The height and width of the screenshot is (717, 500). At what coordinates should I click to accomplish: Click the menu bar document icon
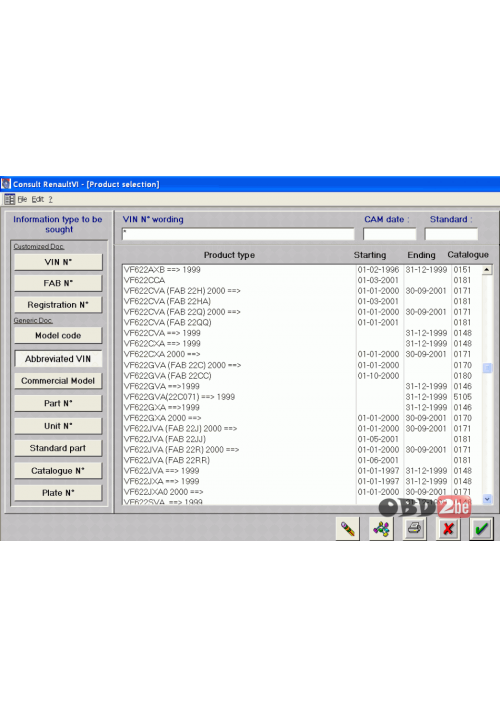(9, 199)
